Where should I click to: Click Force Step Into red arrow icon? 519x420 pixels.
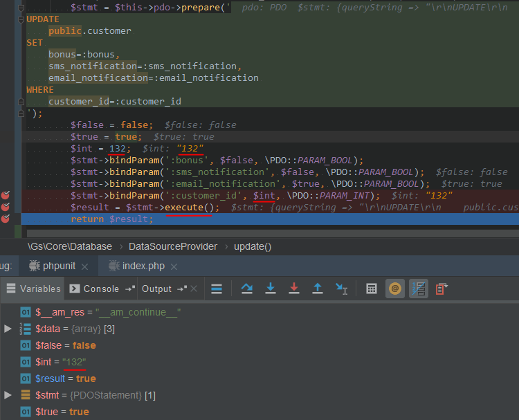click(x=294, y=289)
